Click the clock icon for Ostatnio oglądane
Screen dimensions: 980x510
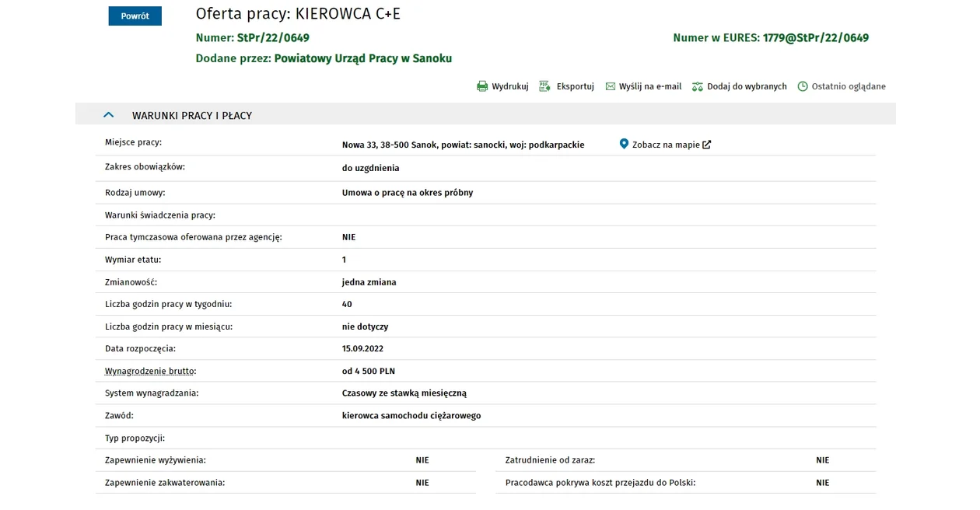(x=803, y=86)
